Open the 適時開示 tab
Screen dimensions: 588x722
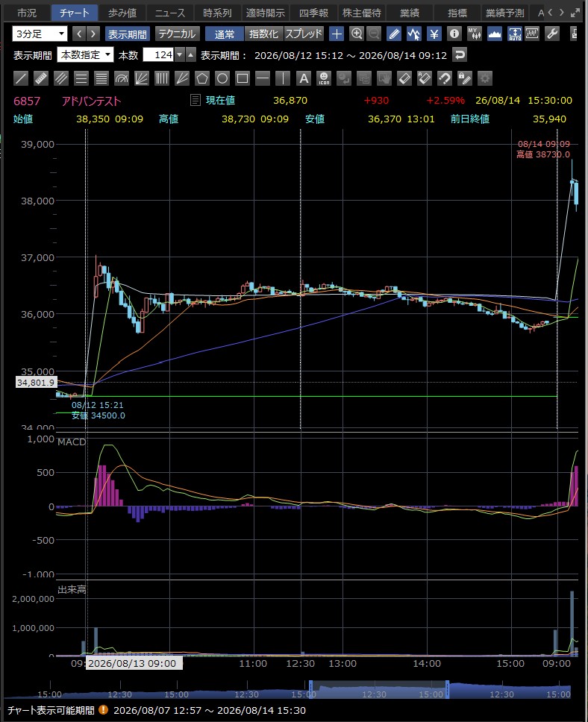click(x=266, y=13)
